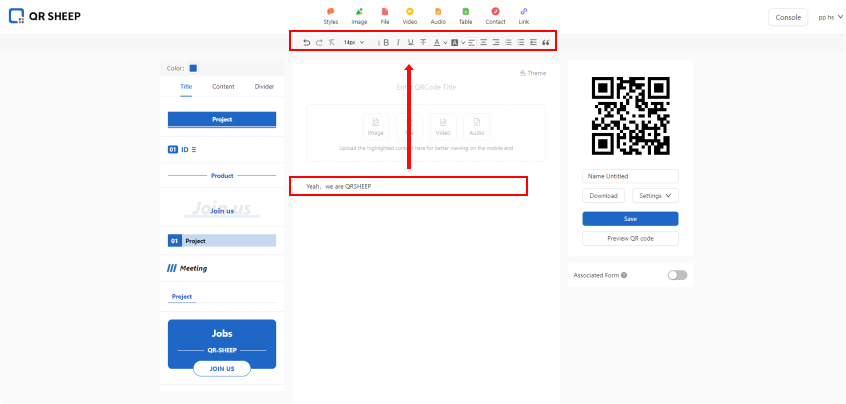The height and width of the screenshot is (404, 846).
Task: Show the Associated Form help tooltip
Action: point(624,275)
